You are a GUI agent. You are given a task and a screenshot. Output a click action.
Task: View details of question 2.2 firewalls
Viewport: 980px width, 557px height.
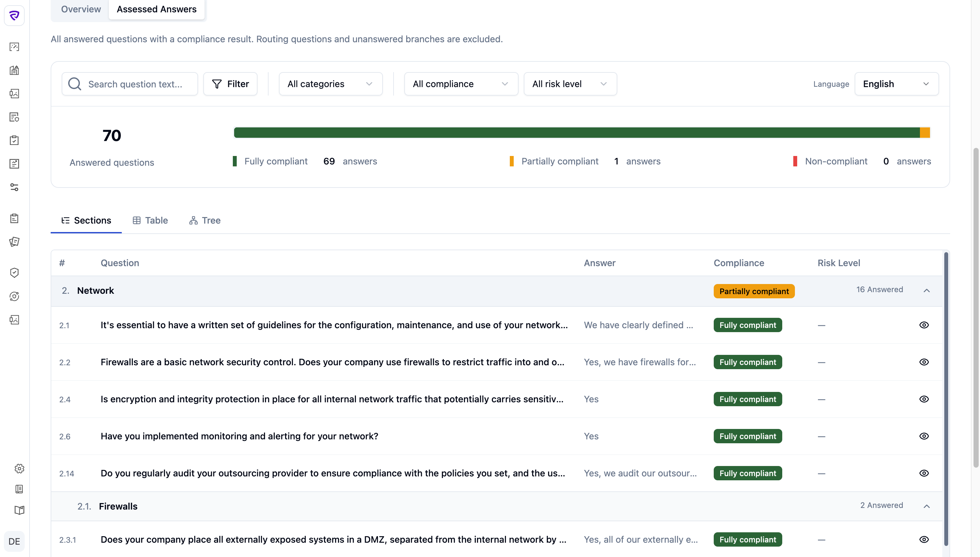[x=924, y=362]
